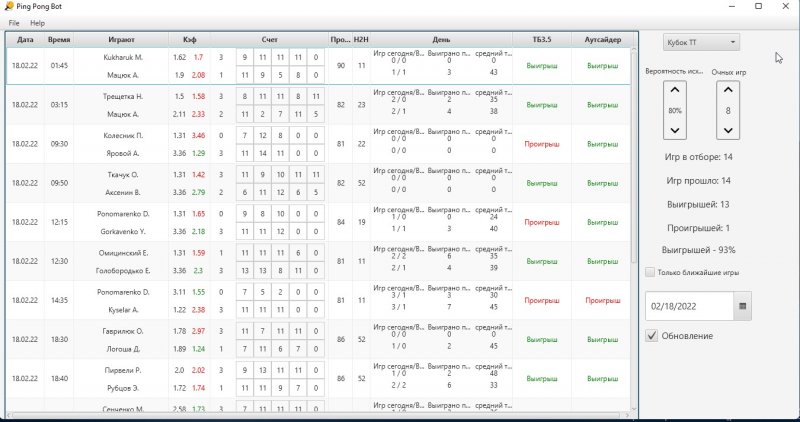The image size is (800, 422).
Task: Increase probability spinner above 80%
Action: click(x=675, y=92)
